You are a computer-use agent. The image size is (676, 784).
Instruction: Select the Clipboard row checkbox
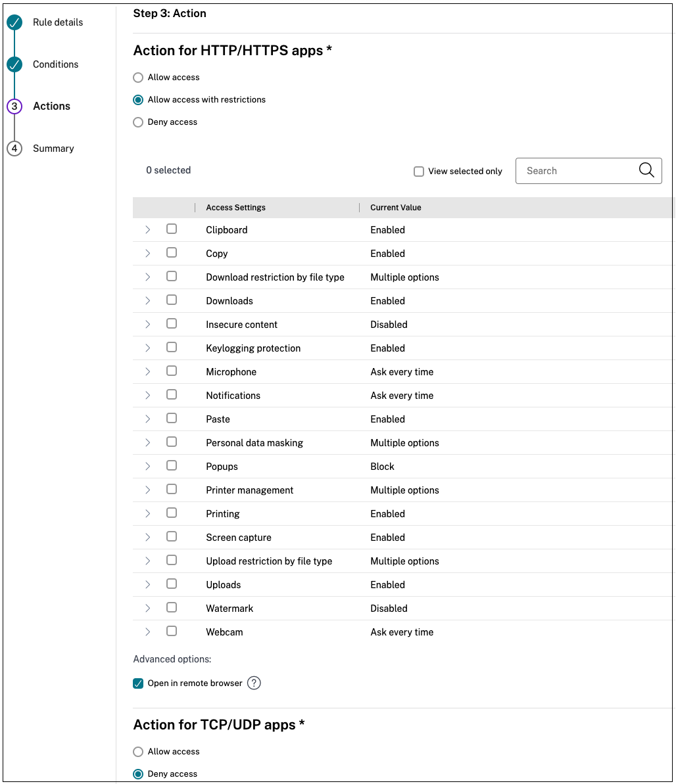click(x=172, y=229)
